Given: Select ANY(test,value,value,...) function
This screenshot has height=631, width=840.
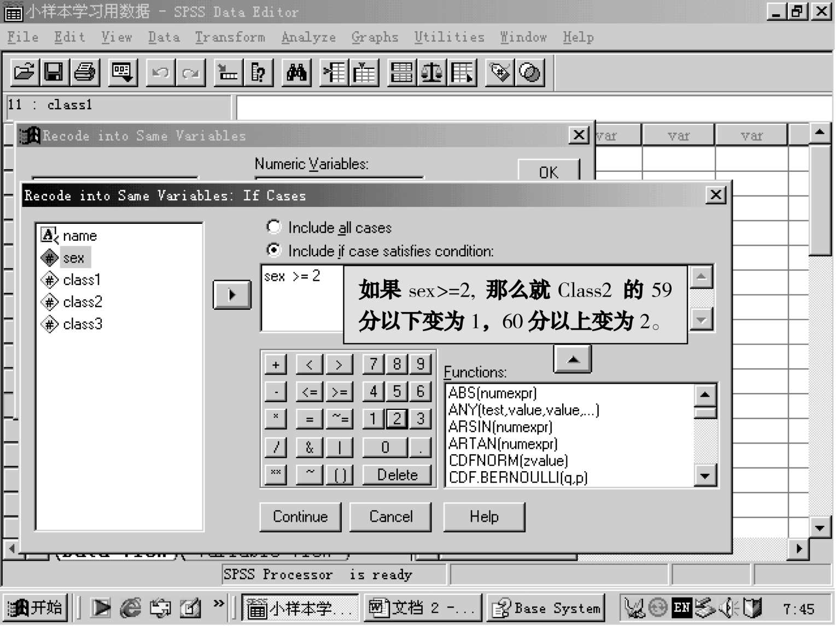Looking at the screenshot, I should [x=524, y=410].
